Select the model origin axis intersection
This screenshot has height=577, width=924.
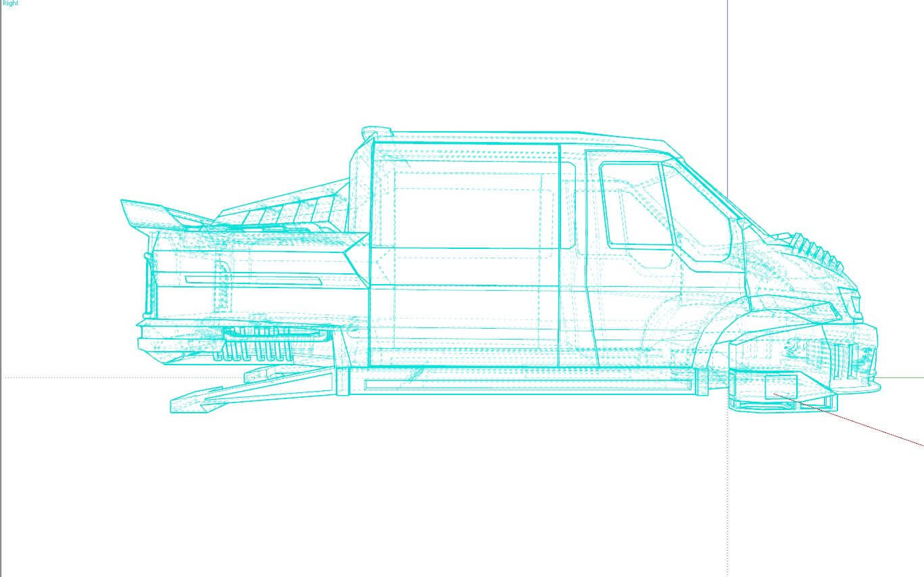tap(728, 377)
